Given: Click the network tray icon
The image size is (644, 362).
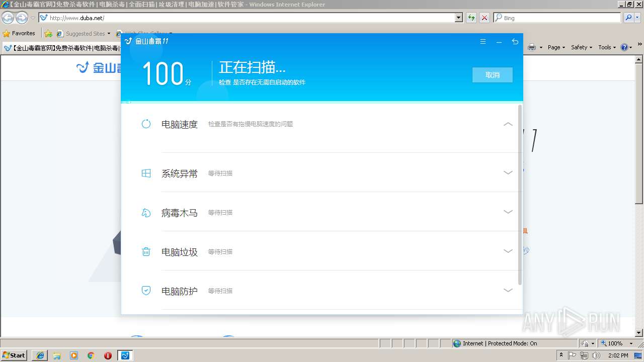Looking at the screenshot, I should pyautogui.click(x=584, y=355).
